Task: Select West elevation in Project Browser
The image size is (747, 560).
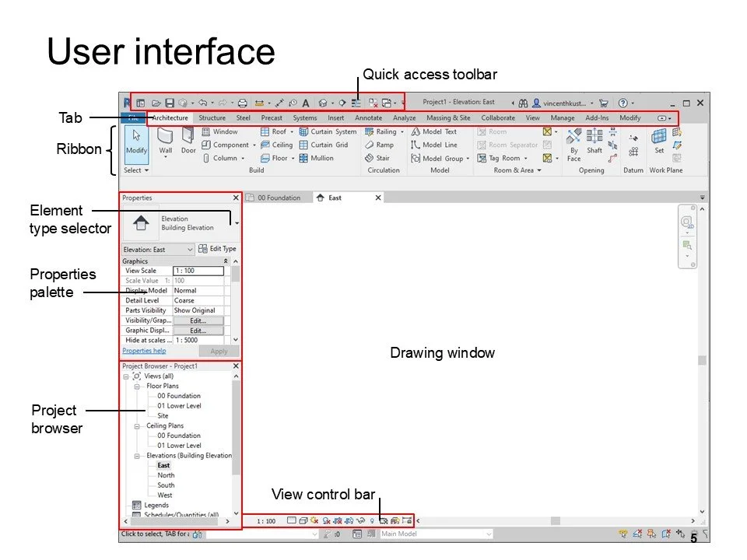Action: (x=165, y=495)
